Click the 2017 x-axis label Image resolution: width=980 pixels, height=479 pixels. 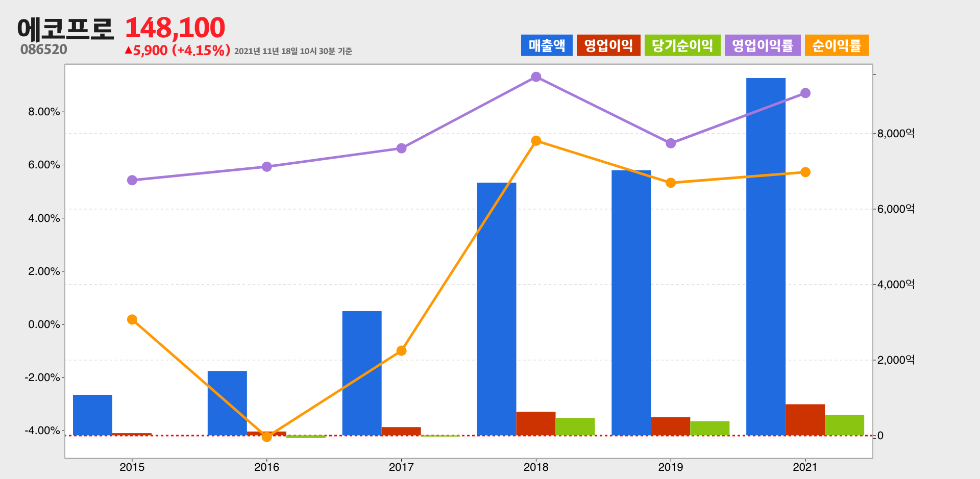coord(401,467)
